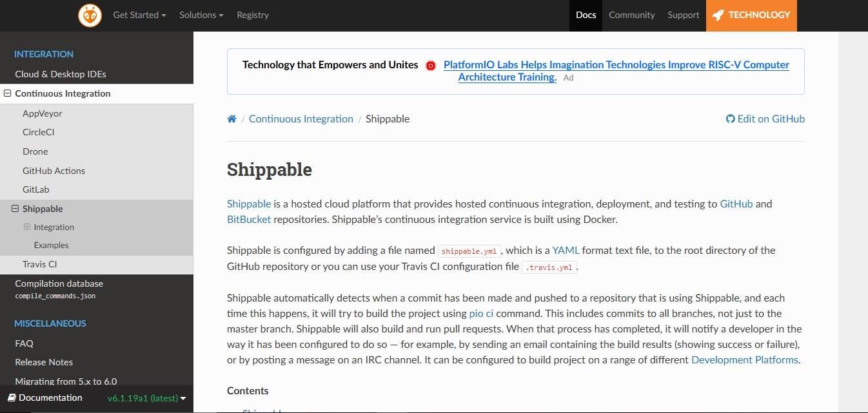Click the rocket icon on Technology button
Image resolution: width=868 pixels, height=413 pixels.
pos(718,15)
